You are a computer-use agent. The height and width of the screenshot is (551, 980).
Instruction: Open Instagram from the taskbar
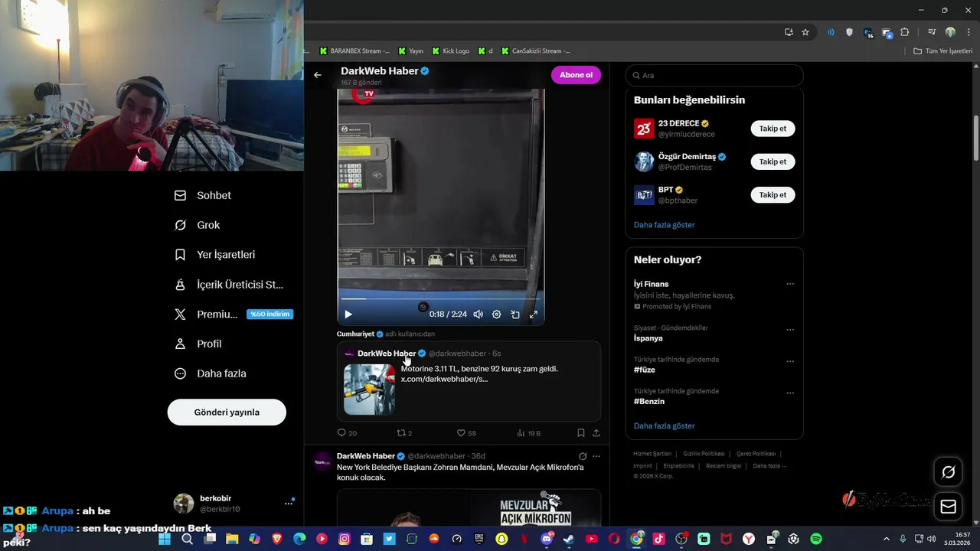point(345,539)
